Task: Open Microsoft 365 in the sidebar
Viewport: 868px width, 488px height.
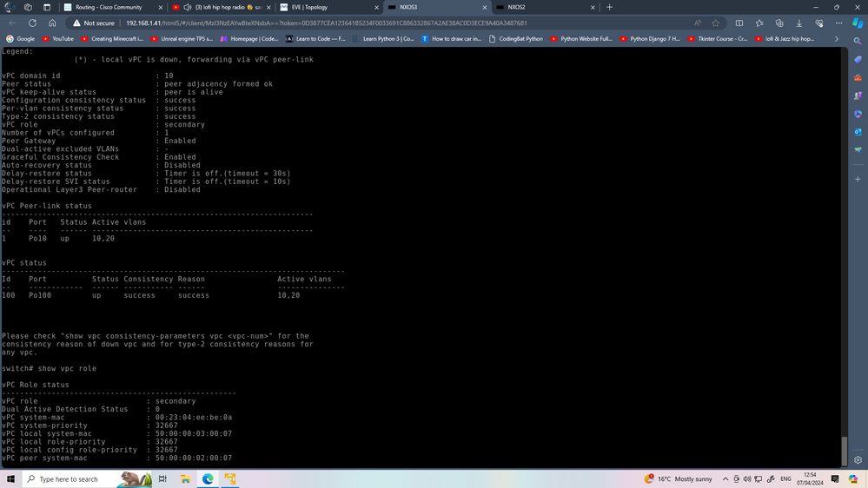Action: click(858, 114)
